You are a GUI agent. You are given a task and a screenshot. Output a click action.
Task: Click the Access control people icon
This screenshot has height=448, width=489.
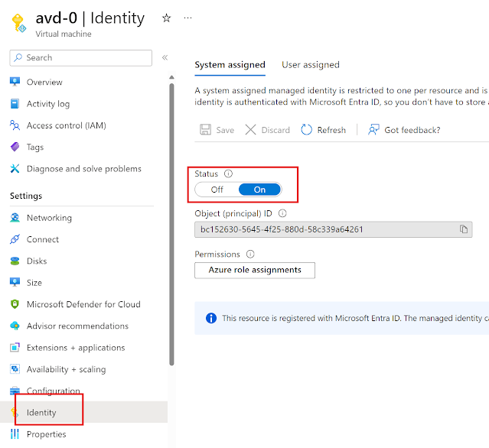[15, 125]
